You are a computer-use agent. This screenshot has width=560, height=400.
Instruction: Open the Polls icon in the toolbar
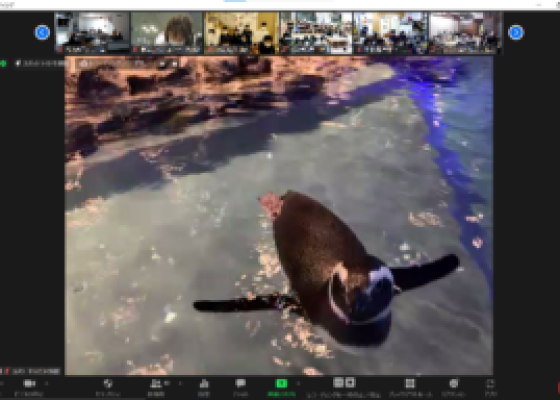coord(204,384)
